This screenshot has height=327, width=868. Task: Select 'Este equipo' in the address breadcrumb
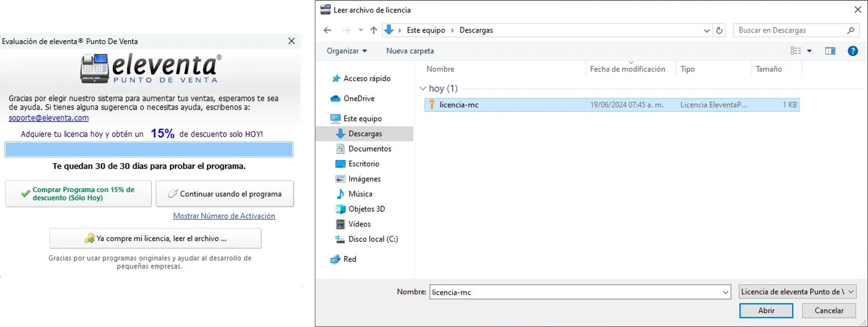coord(426,30)
